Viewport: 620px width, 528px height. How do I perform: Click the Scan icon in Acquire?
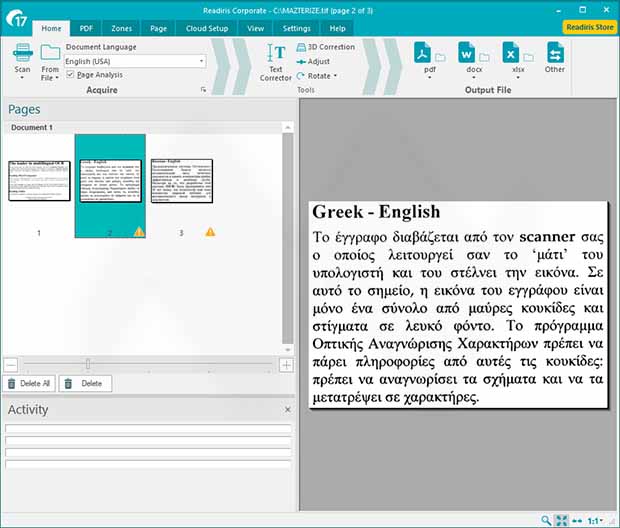pos(22,52)
